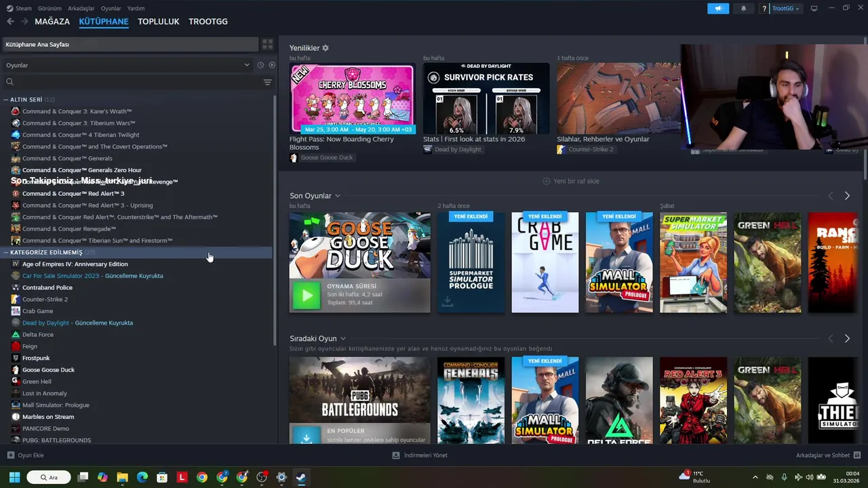The height and width of the screenshot is (488, 868).
Task: Launch Microsoft Edge from taskbar
Action: pos(142,477)
